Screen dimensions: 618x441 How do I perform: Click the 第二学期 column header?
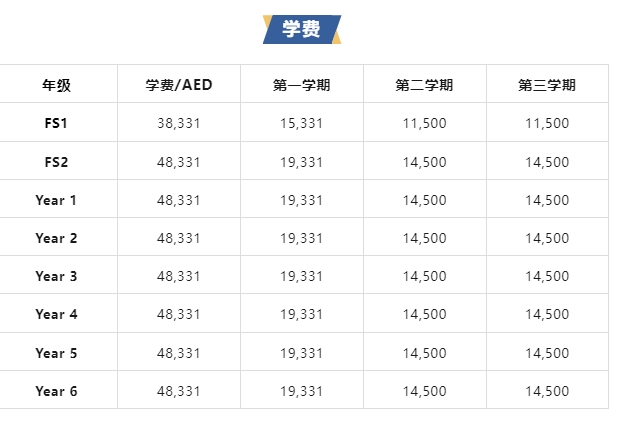(x=424, y=85)
